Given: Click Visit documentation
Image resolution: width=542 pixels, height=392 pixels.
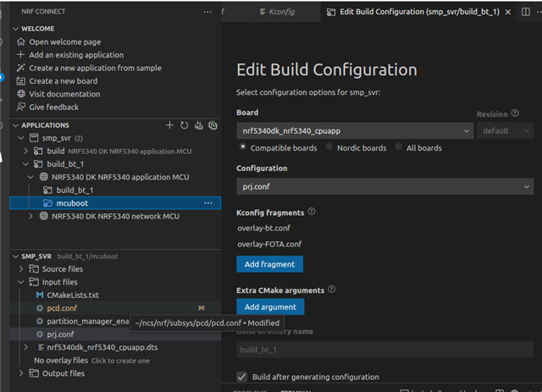Looking at the screenshot, I should click(64, 94).
